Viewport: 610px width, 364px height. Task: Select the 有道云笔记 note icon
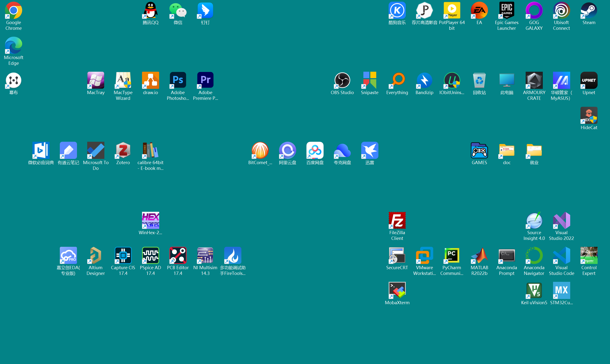point(68,150)
